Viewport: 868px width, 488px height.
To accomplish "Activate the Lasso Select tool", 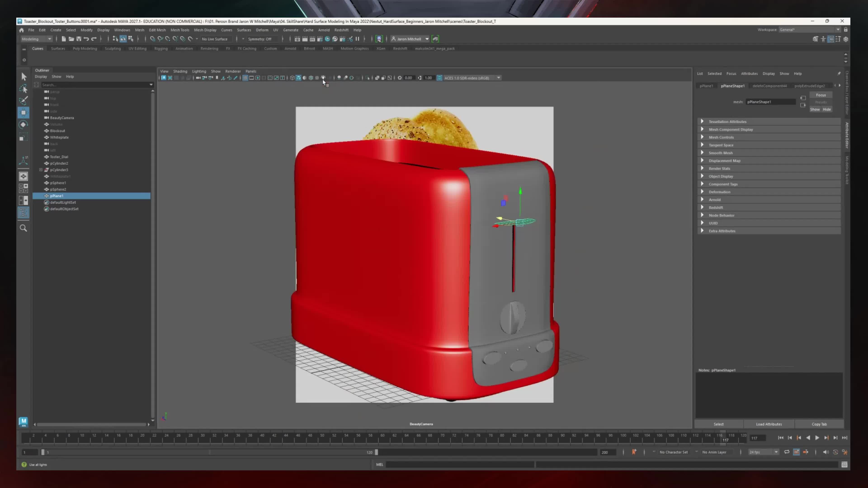I will [x=24, y=89].
